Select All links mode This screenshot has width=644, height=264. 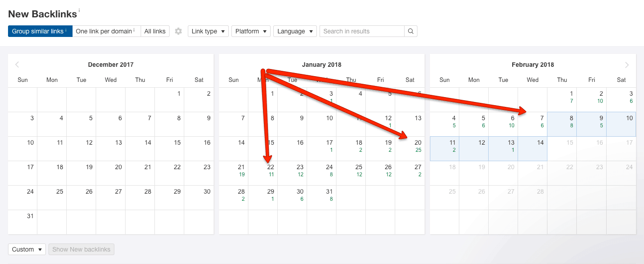click(155, 31)
